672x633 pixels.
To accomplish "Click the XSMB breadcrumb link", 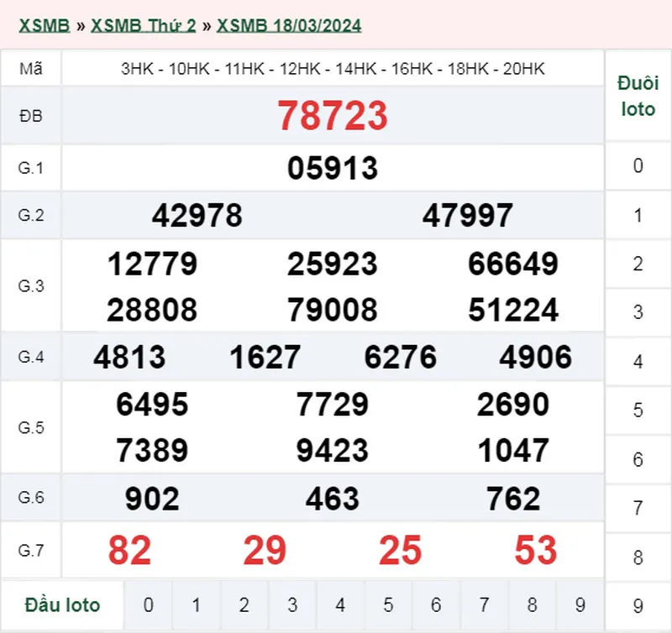I will click(44, 25).
